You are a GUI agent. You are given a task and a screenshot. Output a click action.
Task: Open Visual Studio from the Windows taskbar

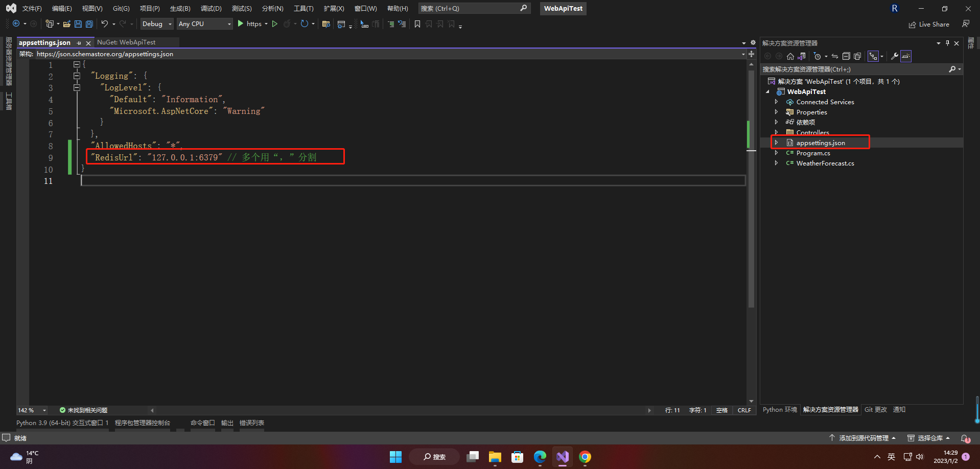(563, 457)
